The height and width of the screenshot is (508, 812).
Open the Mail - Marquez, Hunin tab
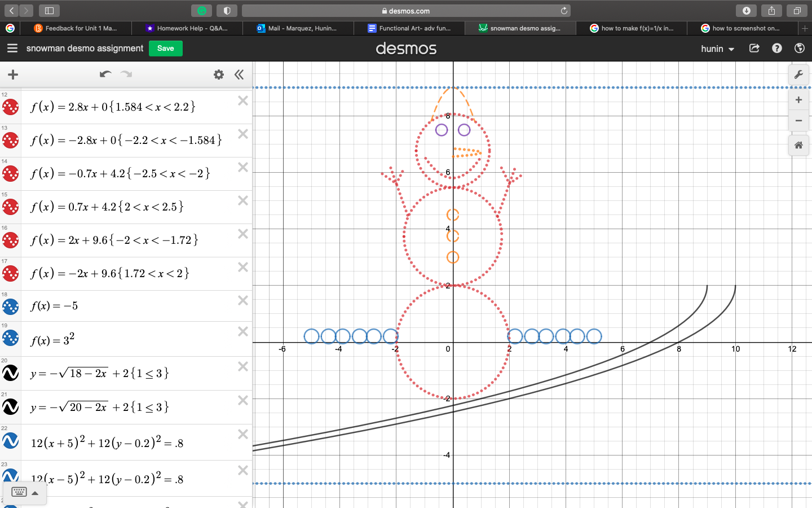pyautogui.click(x=298, y=28)
